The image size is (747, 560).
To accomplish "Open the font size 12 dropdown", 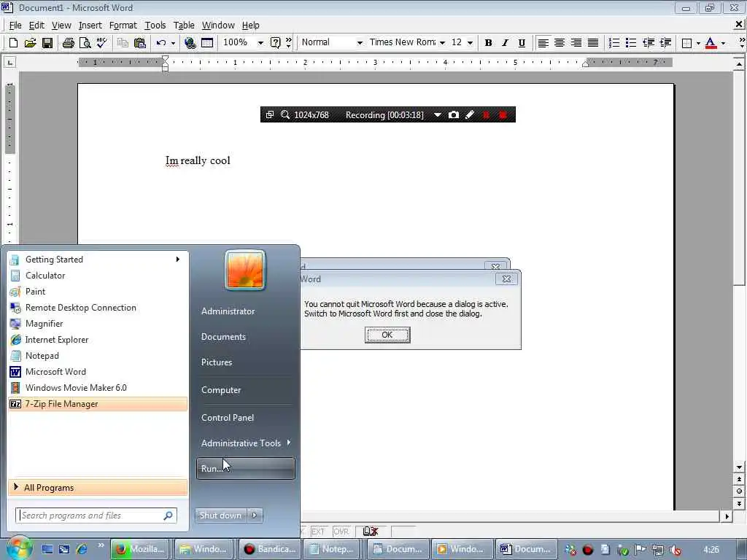I will pos(470,43).
